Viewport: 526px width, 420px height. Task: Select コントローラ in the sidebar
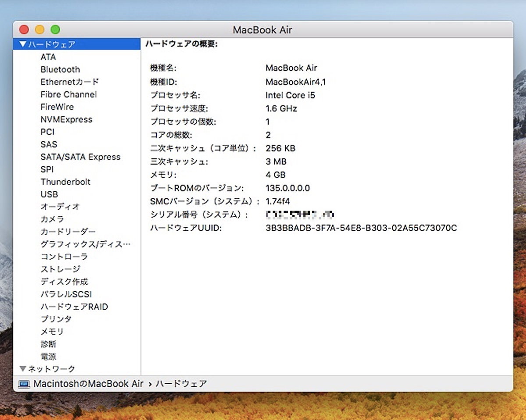64,257
